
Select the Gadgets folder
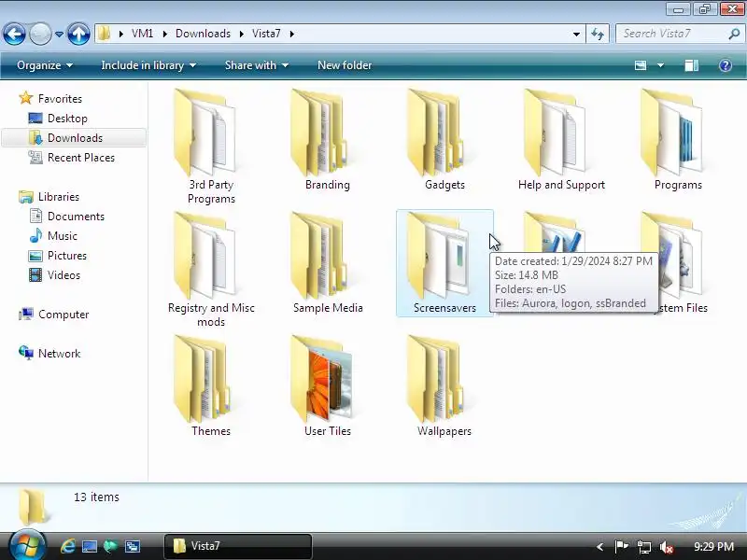(x=444, y=141)
